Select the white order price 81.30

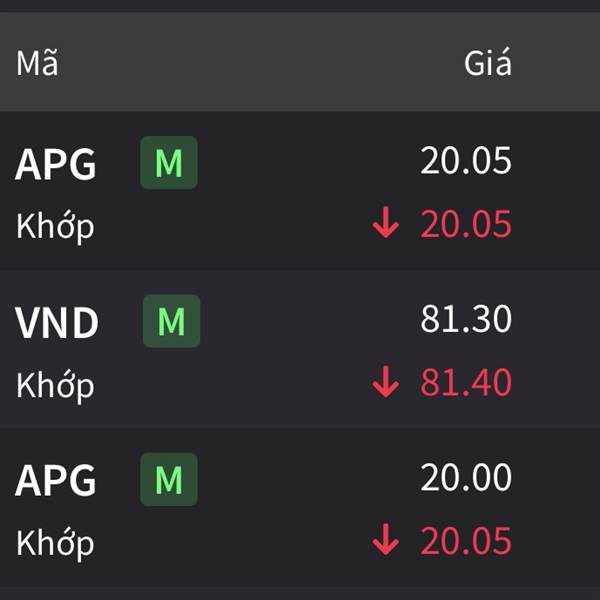point(466,318)
